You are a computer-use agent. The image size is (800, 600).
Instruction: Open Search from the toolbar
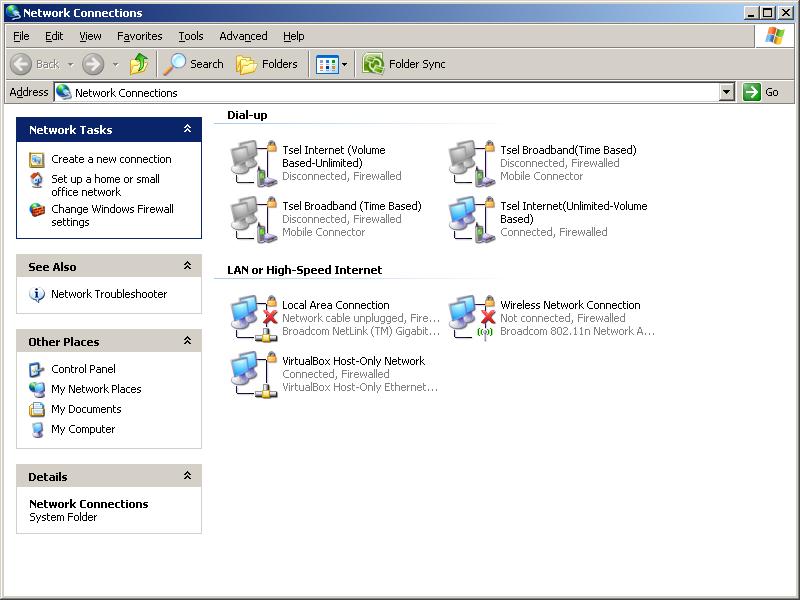point(194,64)
